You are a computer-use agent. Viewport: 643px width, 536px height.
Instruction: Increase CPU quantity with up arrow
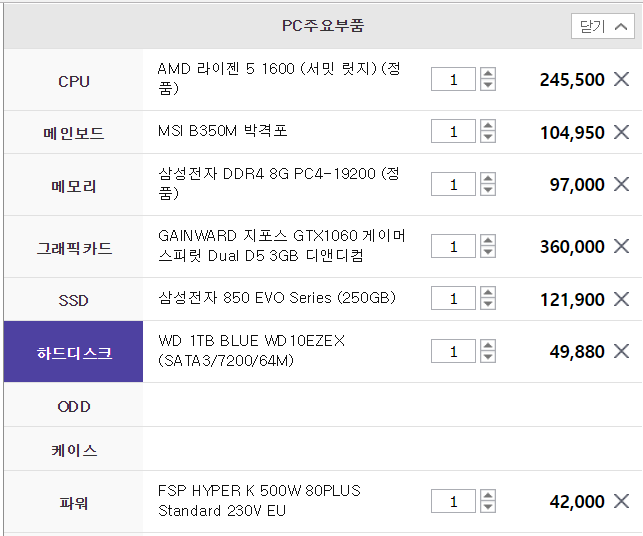coord(488,73)
